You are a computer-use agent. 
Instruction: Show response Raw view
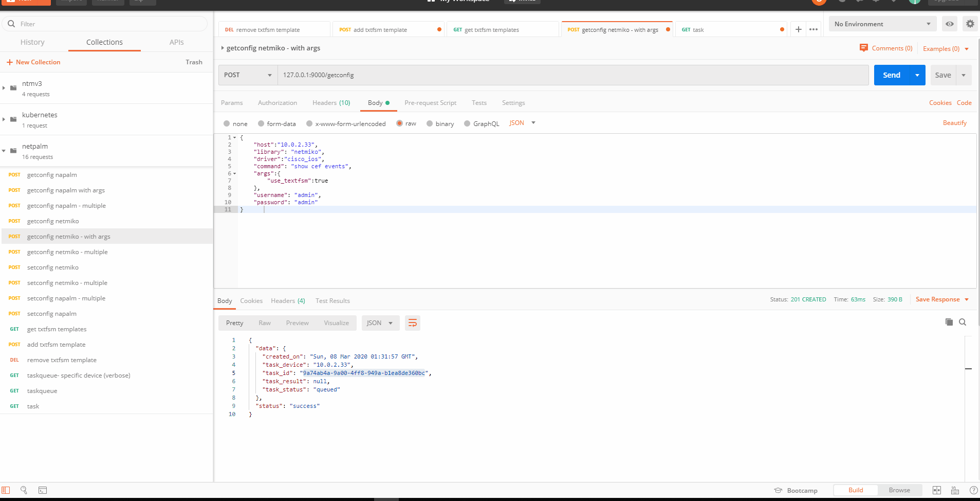pos(265,323)
